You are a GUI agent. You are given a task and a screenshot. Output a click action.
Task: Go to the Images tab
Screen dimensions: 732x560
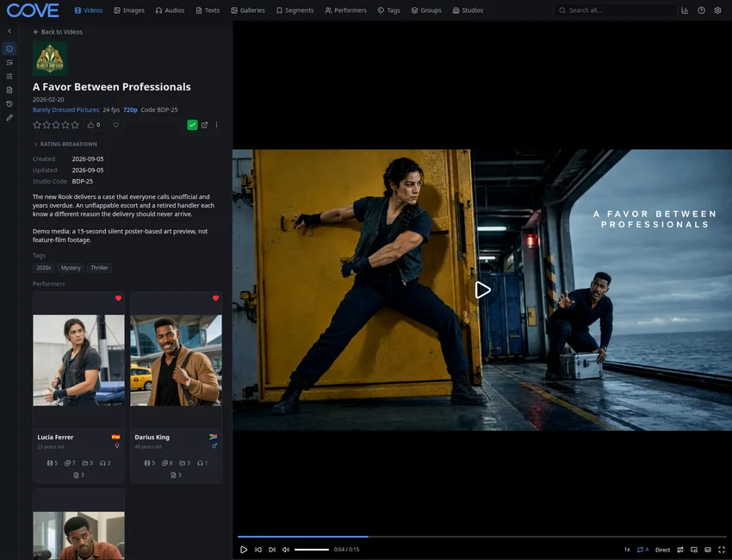[x=129, y=10]
